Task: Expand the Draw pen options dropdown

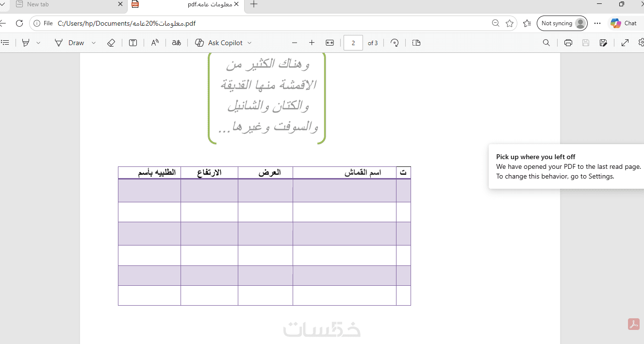Action: (94, 43)
